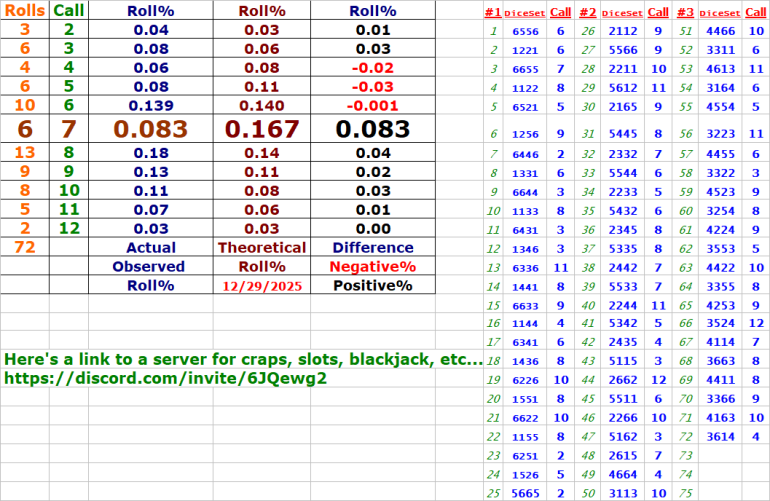Screen dimensions: 770x501
Task: Select the Theoretical label cell
Action: 262,247
